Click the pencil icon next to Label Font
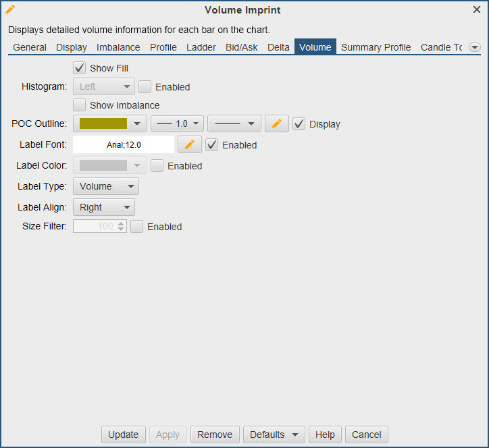489x448 pixels. [190, 145]
